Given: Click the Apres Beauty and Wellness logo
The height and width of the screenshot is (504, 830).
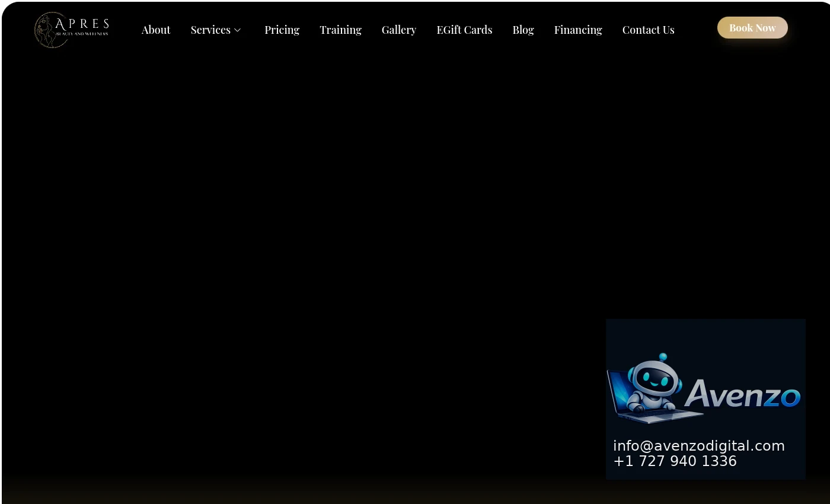Looking at the screenshot, I should [72, 30].
